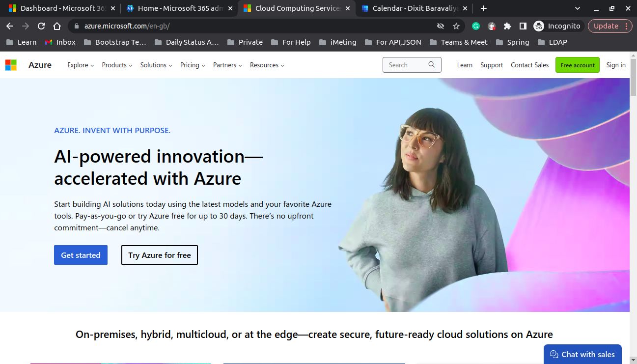Open the Extensions puzzle menu
Viewport: 637px width, 364px height.
tap(507, 26)
